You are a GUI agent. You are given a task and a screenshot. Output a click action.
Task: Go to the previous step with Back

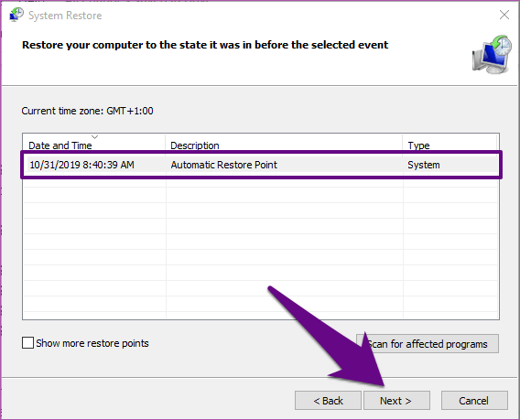click(328, 401)
